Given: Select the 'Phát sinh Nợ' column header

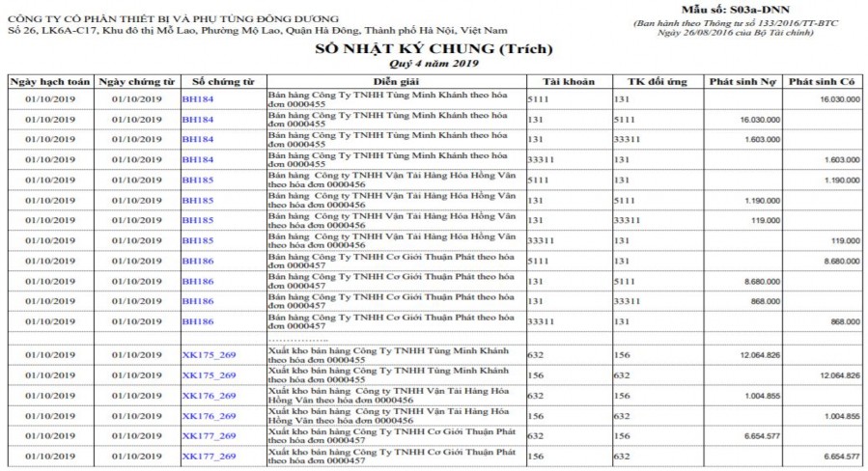Looking at the screenshot, I should click(741, 82).
